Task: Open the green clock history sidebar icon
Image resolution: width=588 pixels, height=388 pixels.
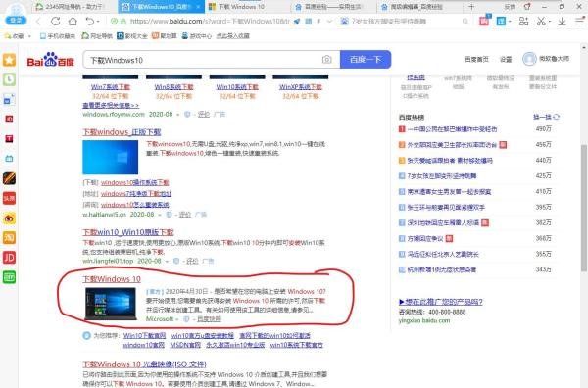Action: point(10,79)
